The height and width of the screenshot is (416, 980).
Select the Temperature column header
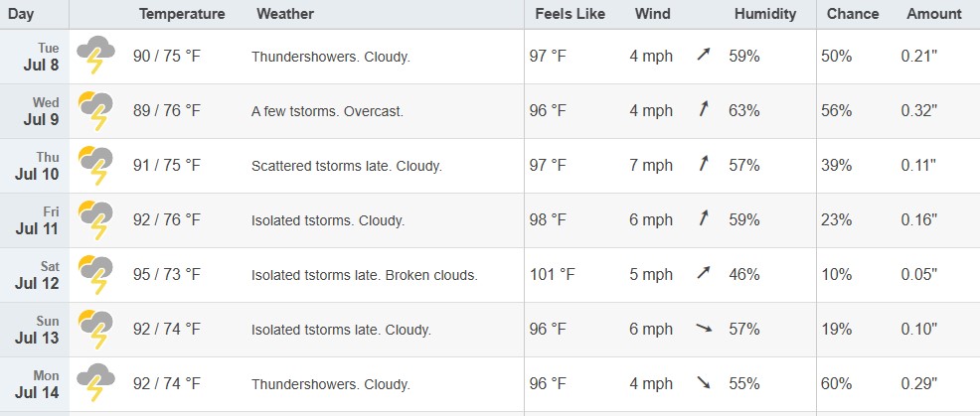pos(182,14)
